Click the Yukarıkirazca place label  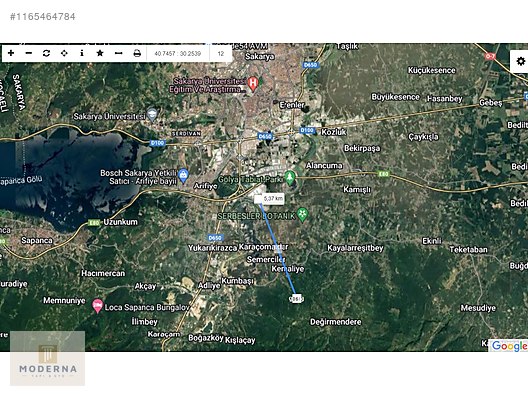pyautogui.click(x=212, y=248)
